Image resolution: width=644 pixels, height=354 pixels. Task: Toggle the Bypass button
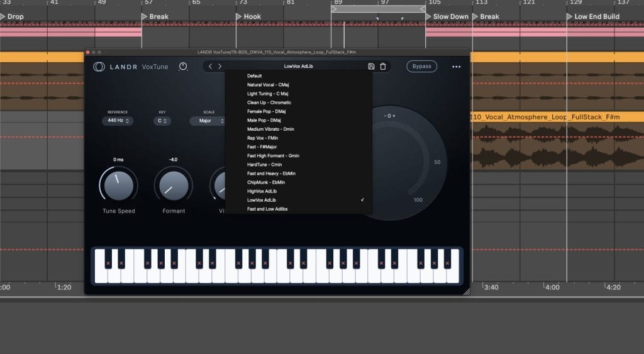[x=421, y=66]
